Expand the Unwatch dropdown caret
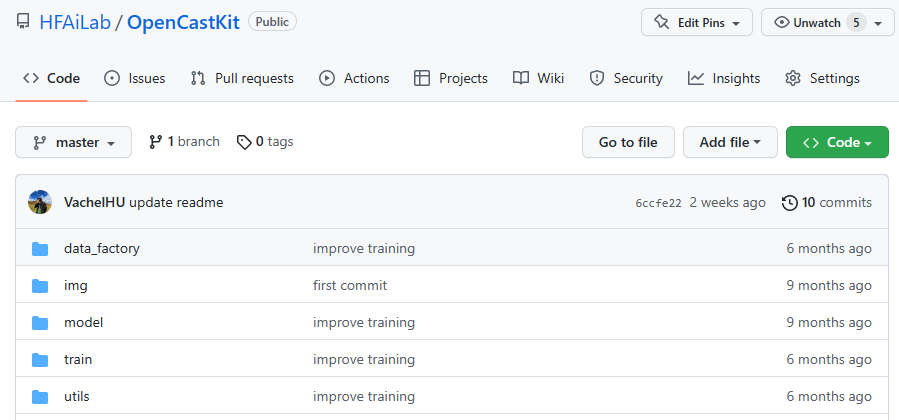Screen dimensions: 899x420 pos(878,23)
